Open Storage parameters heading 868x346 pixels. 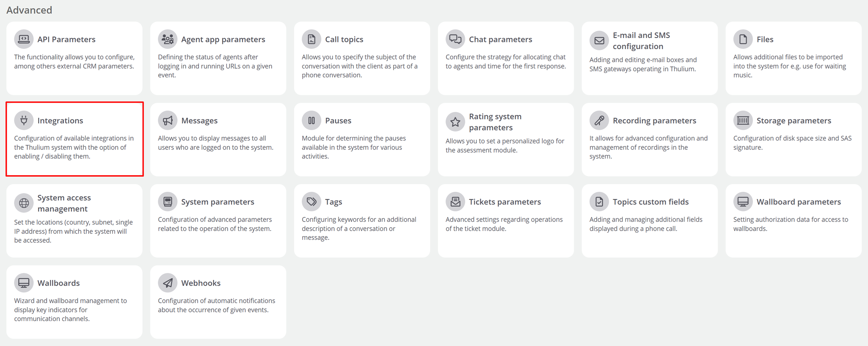pyautogui.click(x=793, y=120)
